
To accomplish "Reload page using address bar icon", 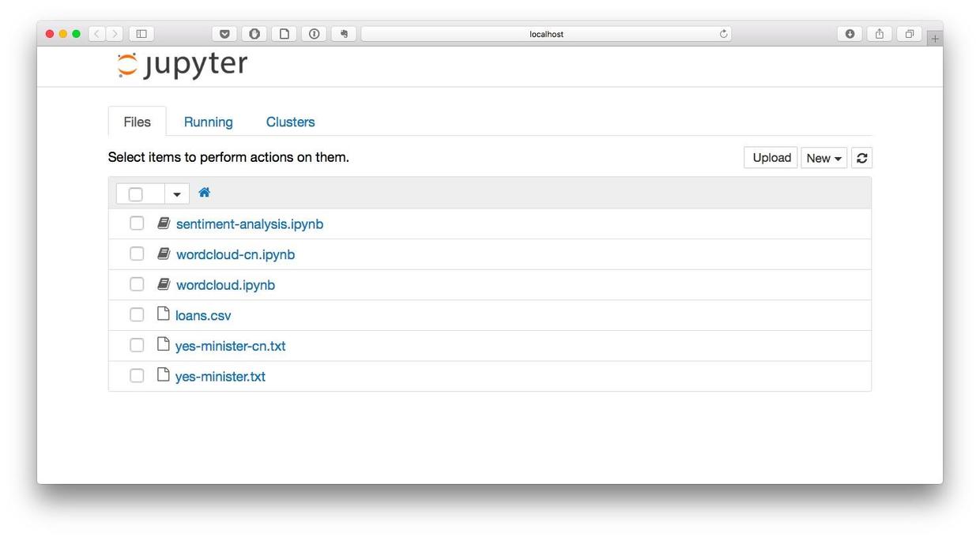I will click(723, 34).
